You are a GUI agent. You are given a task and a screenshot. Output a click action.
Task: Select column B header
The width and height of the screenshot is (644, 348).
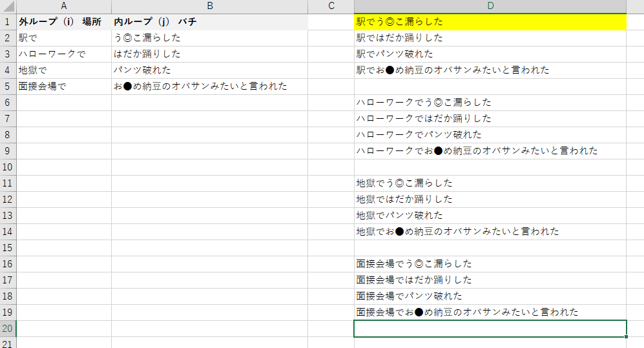click(209, 6)
